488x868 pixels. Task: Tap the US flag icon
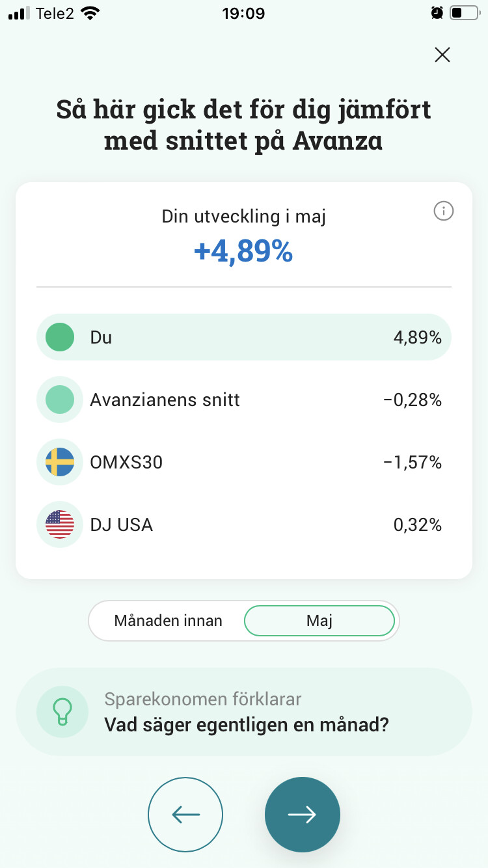pyautogui.click(x=60, y=524)
